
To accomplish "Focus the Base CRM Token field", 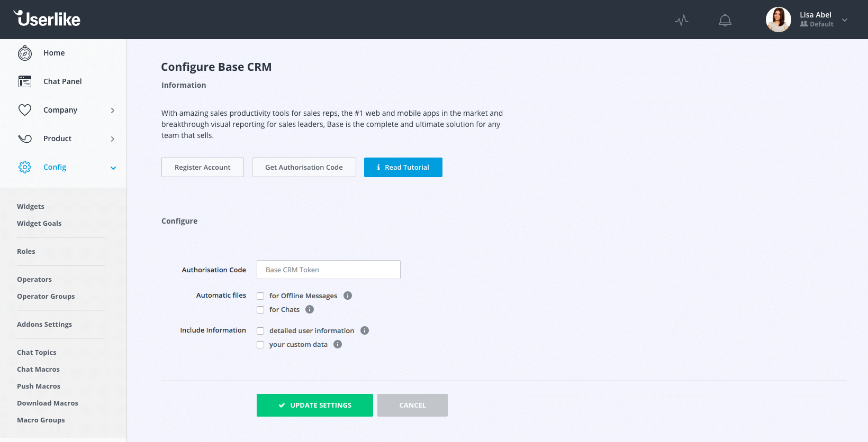I will point(329,270).
